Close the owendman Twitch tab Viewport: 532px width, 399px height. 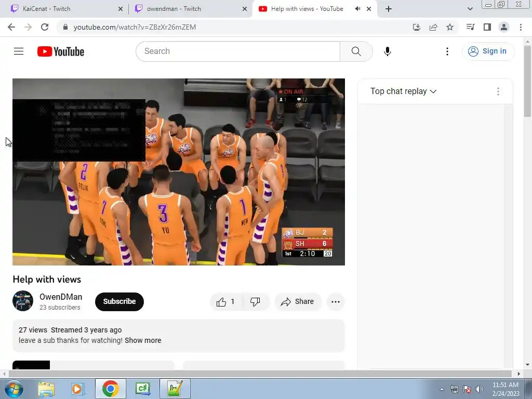(245, 9)
